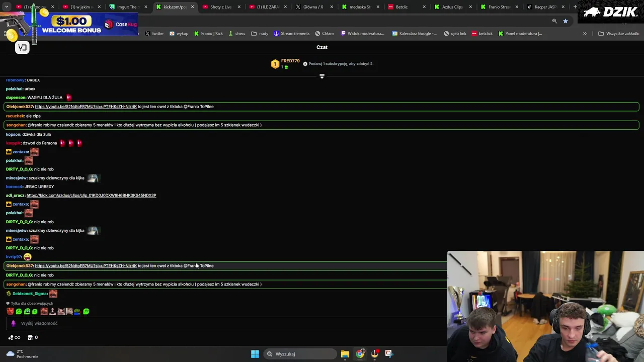
Task: Click the Windows 'Wyszukaj' search box
Action: [300, 354]
